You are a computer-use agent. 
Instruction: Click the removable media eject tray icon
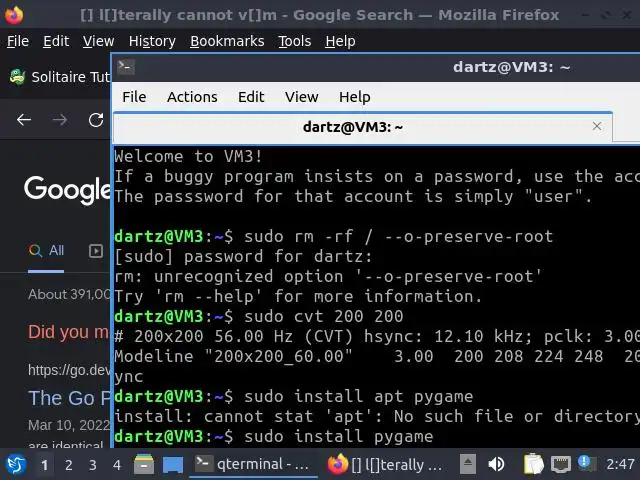coord(468,464)
